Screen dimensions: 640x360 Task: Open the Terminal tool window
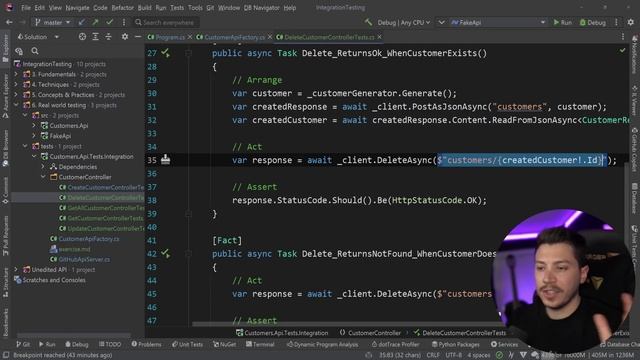[x=260, y=344]
